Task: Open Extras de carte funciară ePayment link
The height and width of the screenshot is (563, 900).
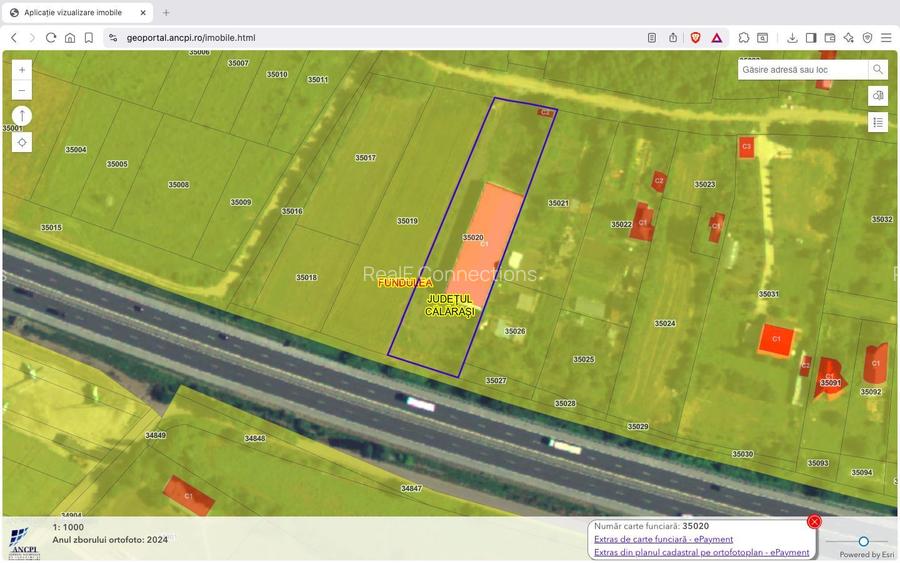Action: (663, 539)
